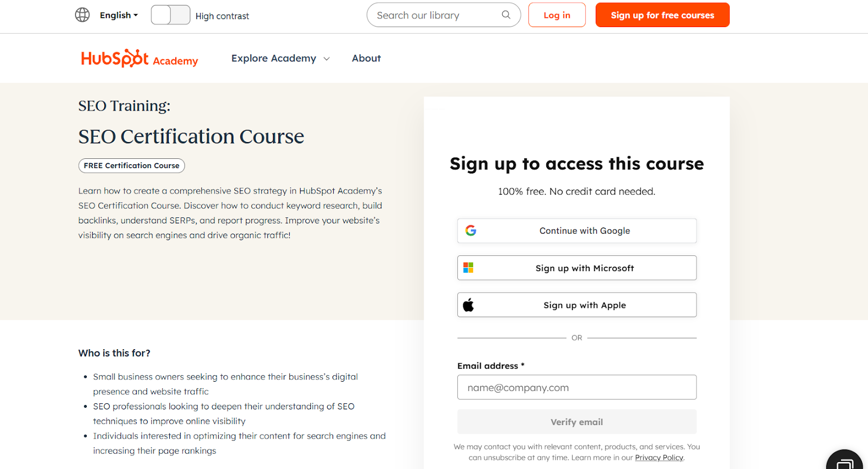Click the Individuals interested in optimizing bullet
This screenshot has width=868, height=469.
pos(239,443)
